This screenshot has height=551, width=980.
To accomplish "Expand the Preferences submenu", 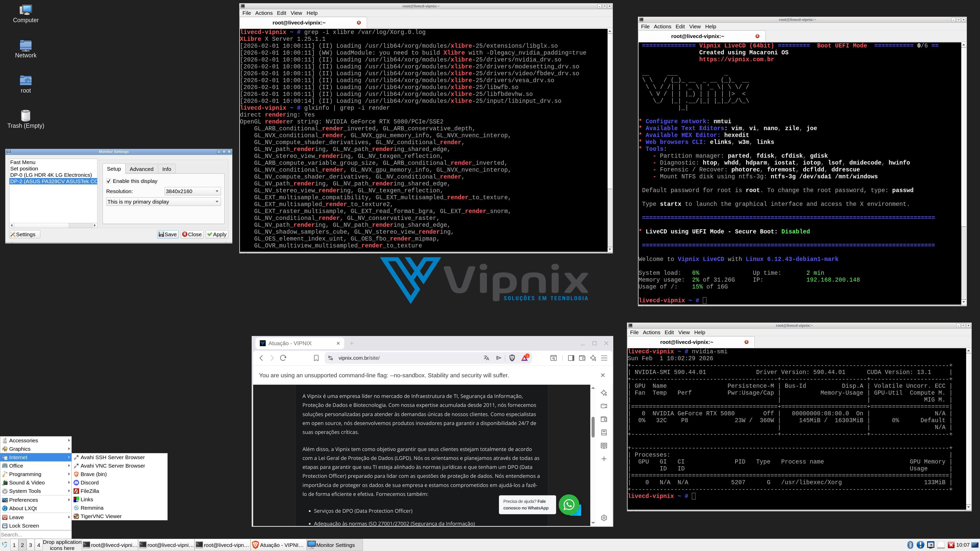I will click(36, 500).
